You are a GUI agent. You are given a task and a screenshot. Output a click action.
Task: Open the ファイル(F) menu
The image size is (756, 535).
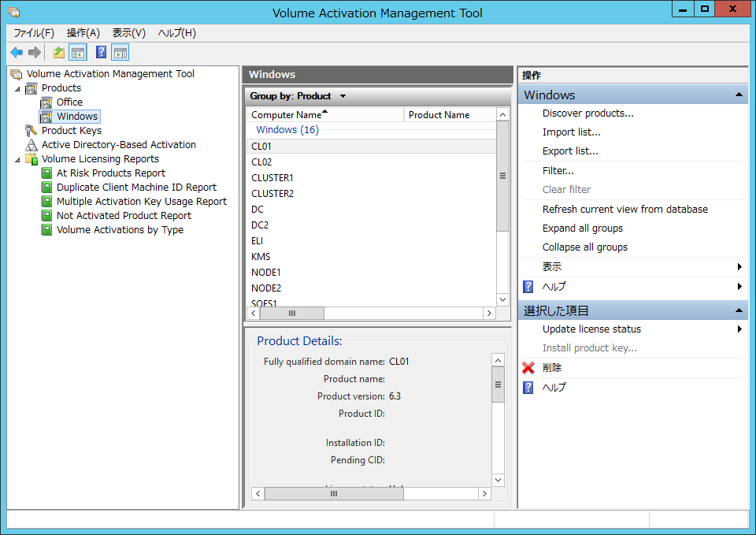tap(34, 33)
